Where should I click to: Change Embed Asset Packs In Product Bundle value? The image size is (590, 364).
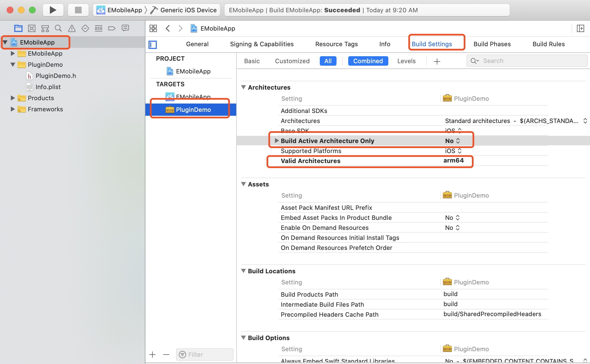point(452,218)
